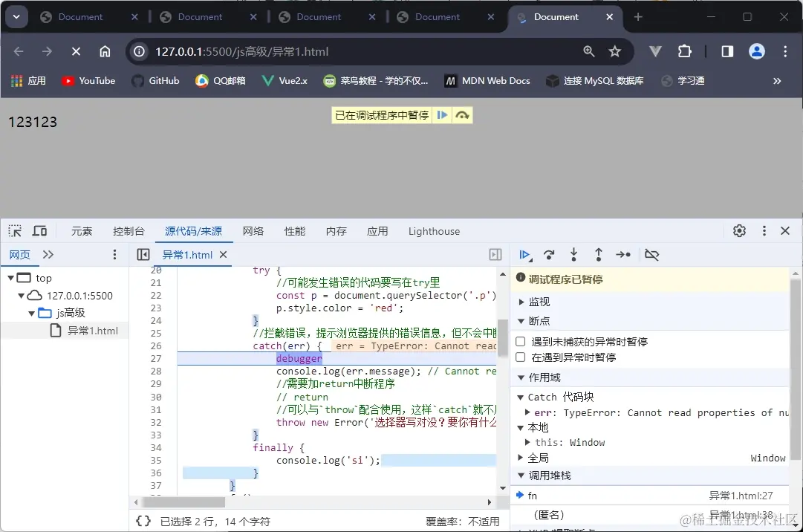Collapse the 作用域 scope section
The height and width of the screenshot is (532, 803).
[521, 378]
